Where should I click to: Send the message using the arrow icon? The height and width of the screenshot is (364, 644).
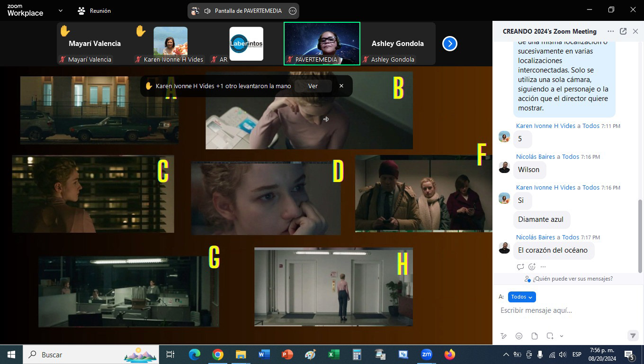[633, 336]
